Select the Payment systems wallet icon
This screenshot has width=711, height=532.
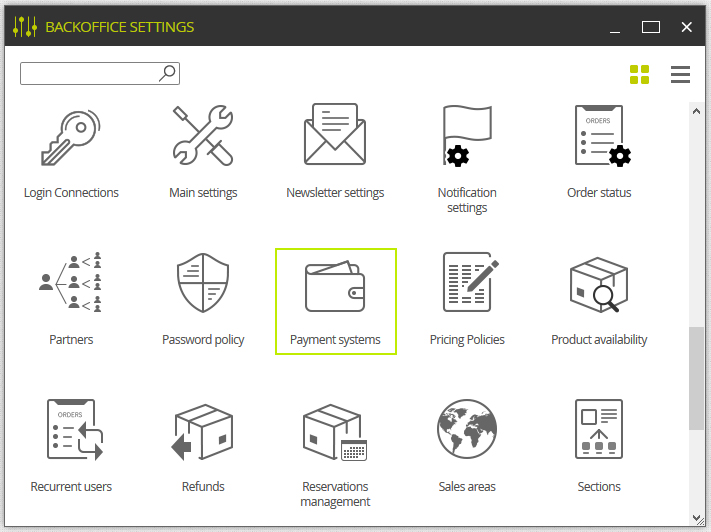coord(335,286)
